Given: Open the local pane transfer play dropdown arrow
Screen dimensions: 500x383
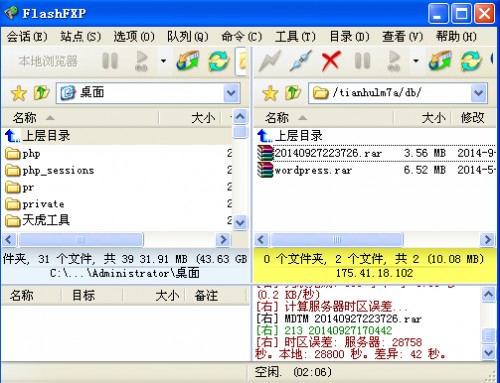Looking at the screenshot, I should point(163,61).
